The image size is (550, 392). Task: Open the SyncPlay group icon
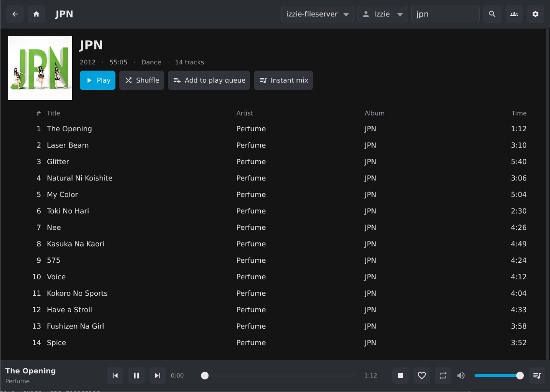(514, 14)
